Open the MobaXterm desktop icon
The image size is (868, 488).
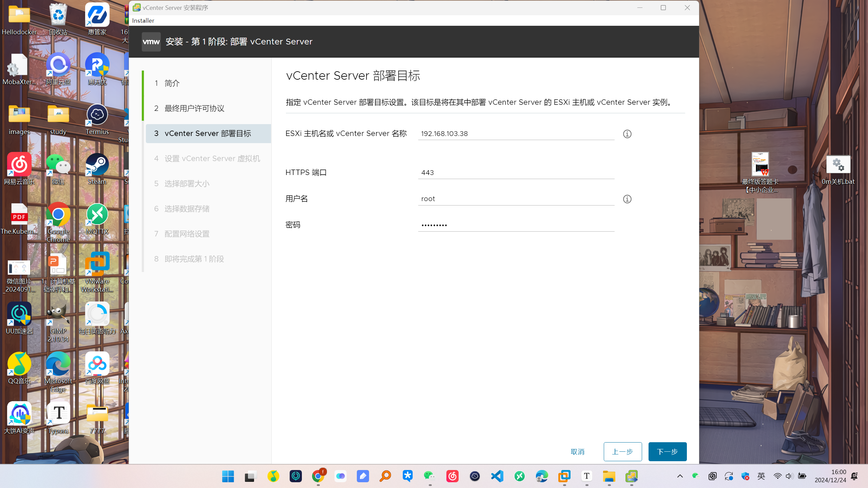tap(19, 70)
